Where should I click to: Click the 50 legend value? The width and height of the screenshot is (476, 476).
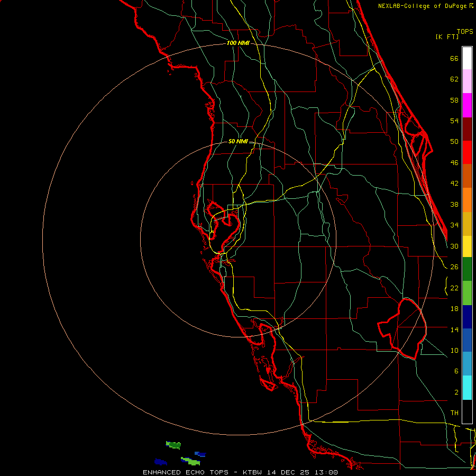point(454,142)
